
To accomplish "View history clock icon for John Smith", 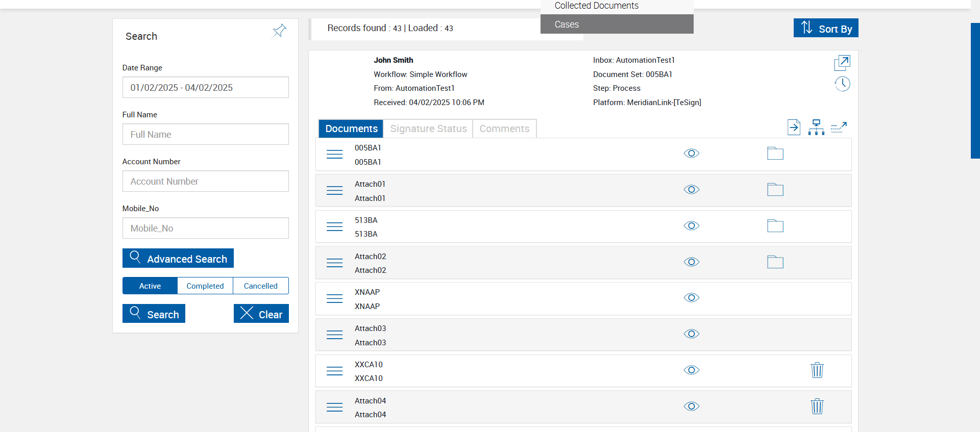I will click(842, 84).
